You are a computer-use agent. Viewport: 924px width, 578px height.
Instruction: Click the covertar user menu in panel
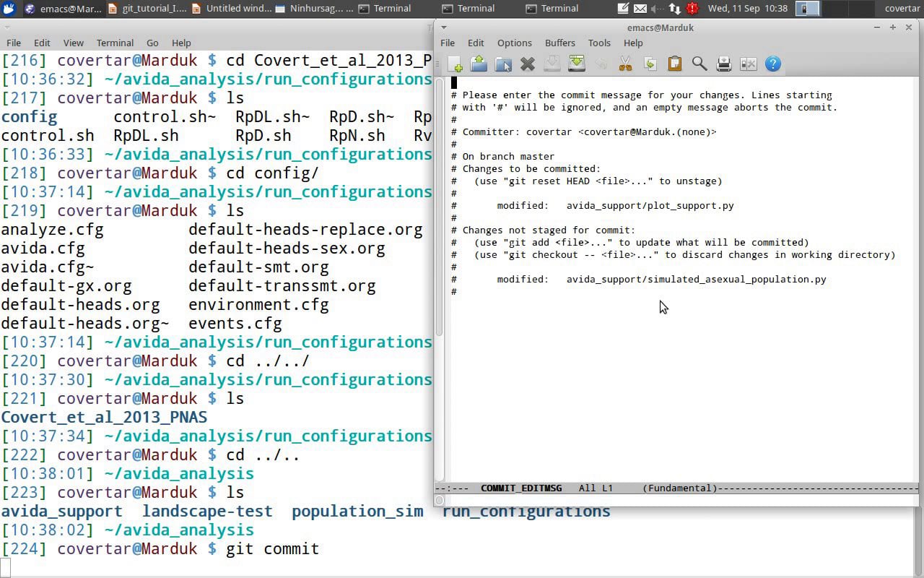point(902,9)
